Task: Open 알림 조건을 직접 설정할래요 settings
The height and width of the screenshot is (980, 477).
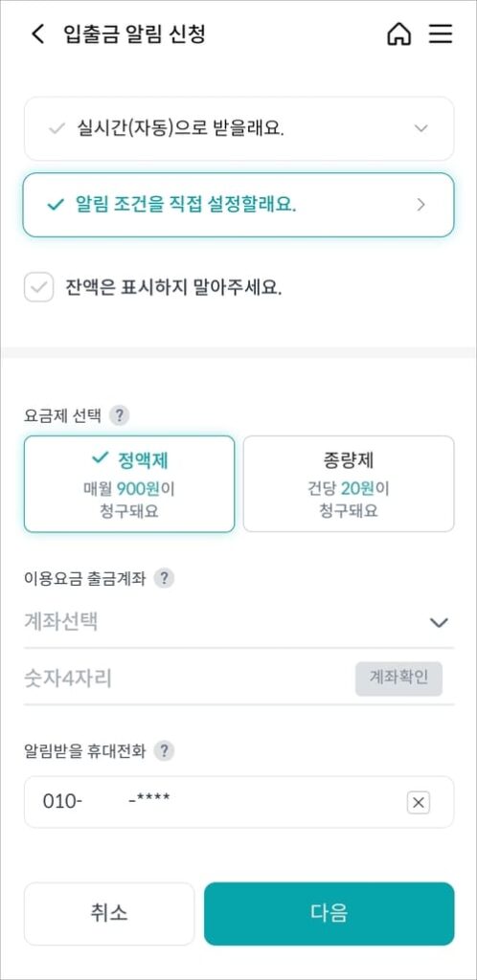Action: (x=238, y=205)
